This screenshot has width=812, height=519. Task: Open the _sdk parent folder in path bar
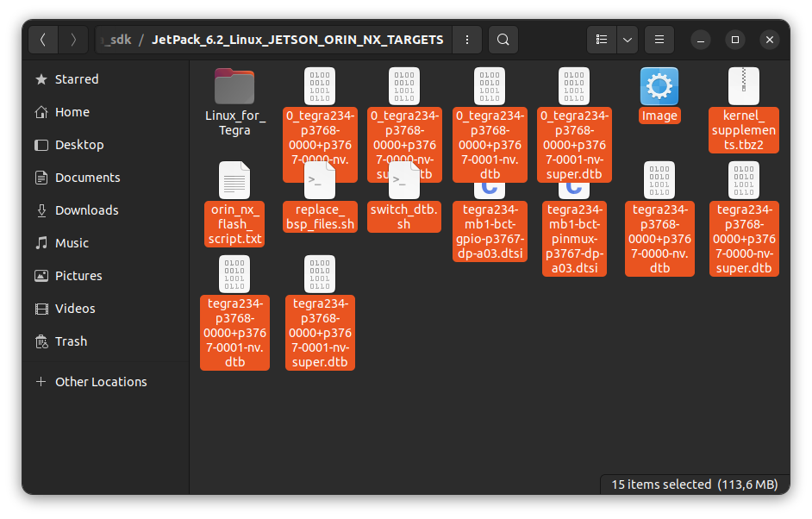[x=117, y=40]
